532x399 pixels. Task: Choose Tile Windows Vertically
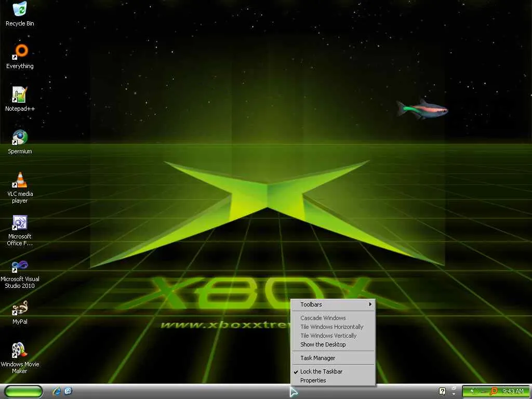pyautogui.click(x=333, y=336)
